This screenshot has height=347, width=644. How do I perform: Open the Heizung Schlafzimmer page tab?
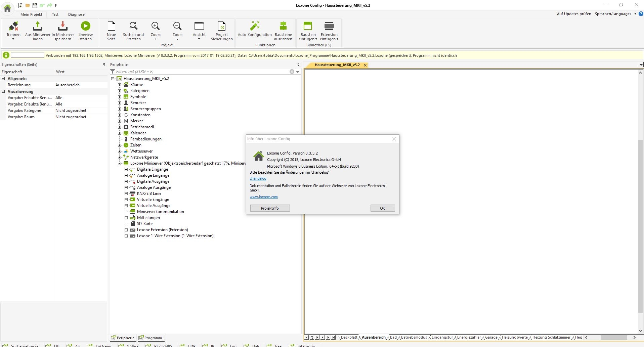(551, 337)
